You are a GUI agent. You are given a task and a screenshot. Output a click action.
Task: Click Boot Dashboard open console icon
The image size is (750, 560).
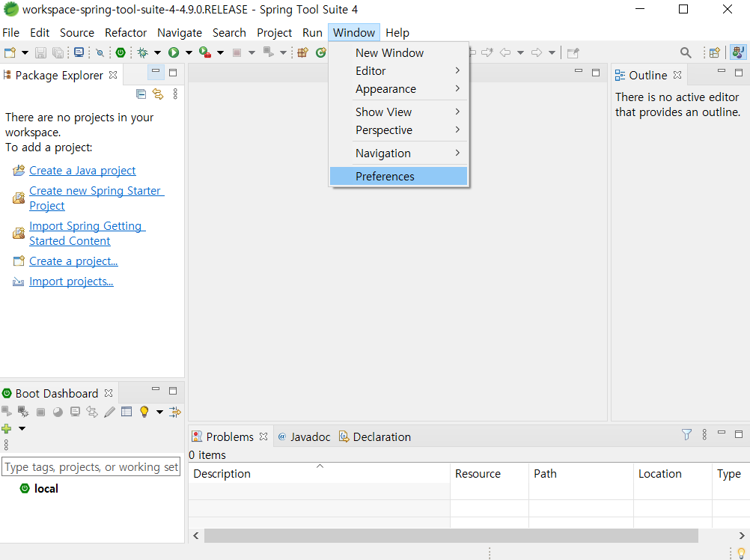tap(75, 411)
